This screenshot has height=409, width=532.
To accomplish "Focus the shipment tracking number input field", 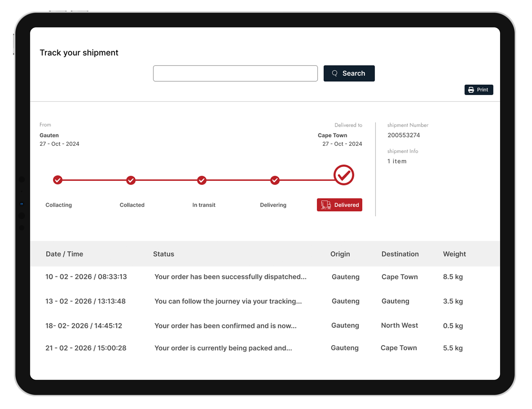I will [x=235, y=73].
